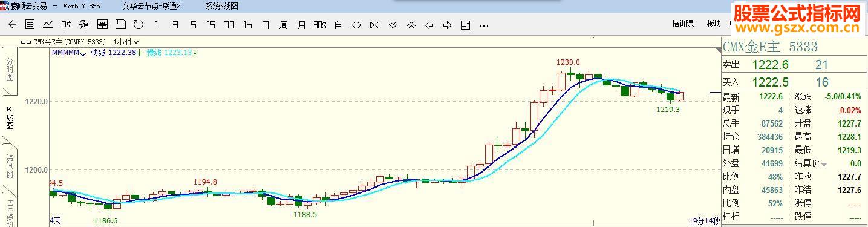Image resolution: width=868 pixels, height=227 pixels.
Task: Set chart period to 1 minute
Action: click(157, 25)
